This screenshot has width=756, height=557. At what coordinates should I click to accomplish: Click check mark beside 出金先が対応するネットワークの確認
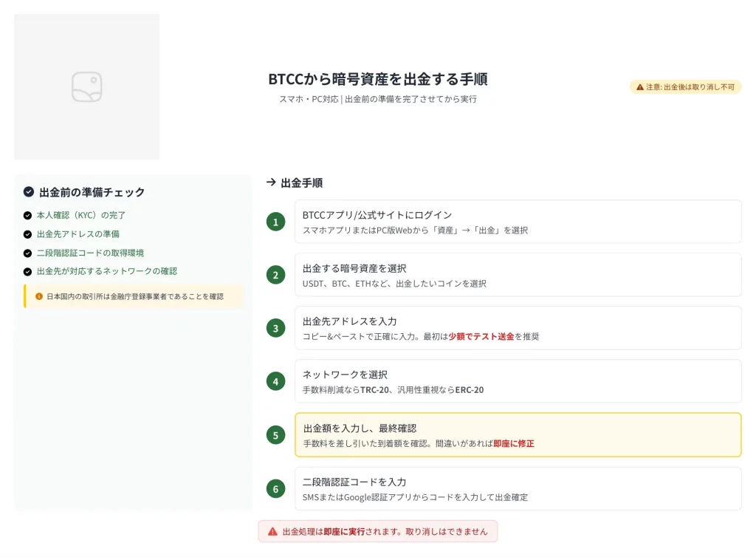click(x=27, y=272)
